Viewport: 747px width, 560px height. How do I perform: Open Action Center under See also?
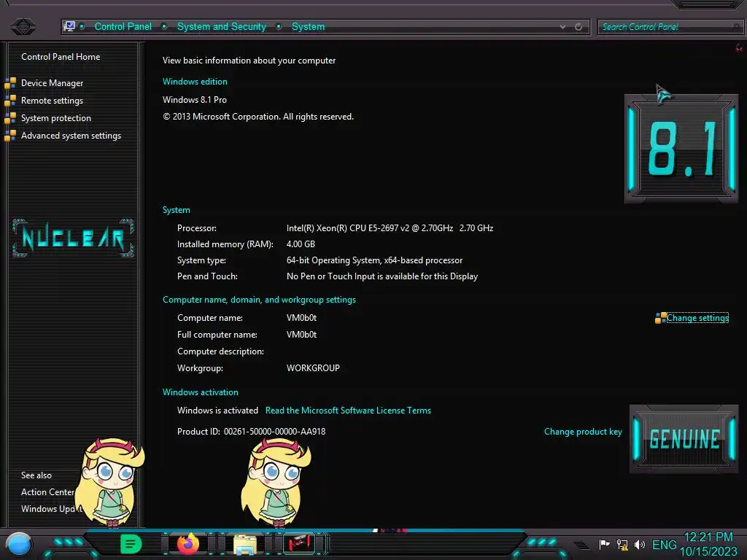(x=47, y=492)
